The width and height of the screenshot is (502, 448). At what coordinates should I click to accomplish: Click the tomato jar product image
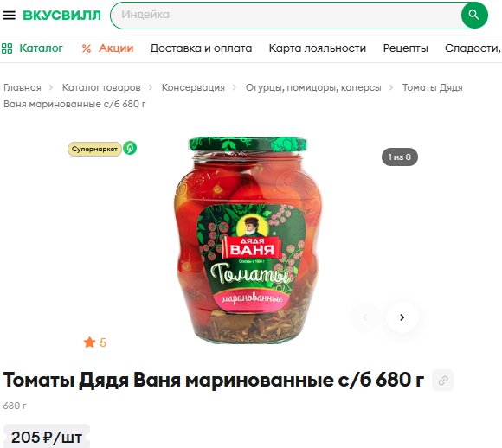248,240
